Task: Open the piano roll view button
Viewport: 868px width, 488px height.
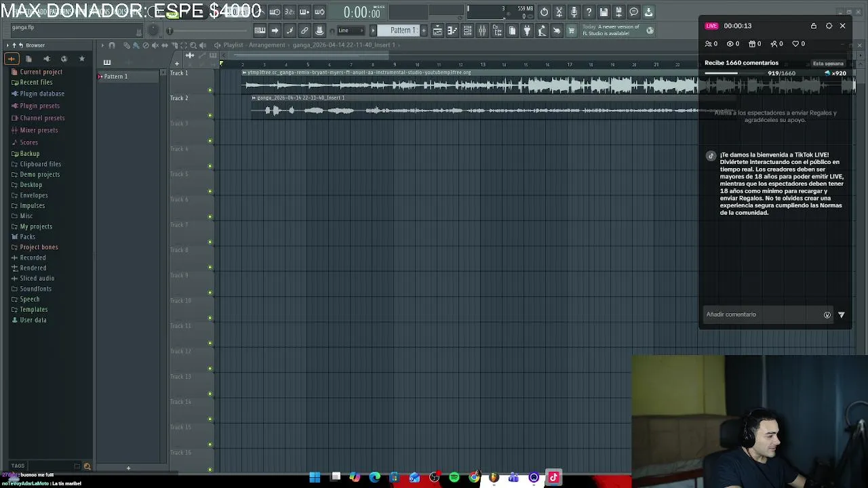Action: point(452,30)
